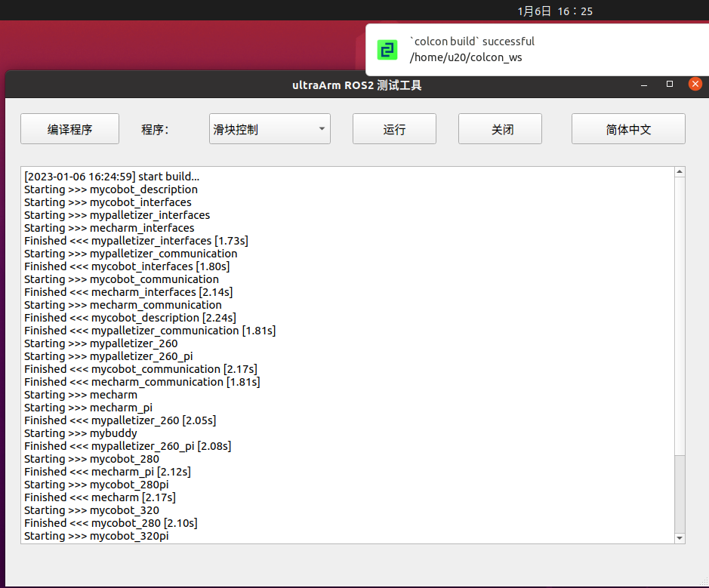Click log line 'Starting >>> mecharm_interfaces'
The height and width of the screenshot is (588, 709).
109,228
